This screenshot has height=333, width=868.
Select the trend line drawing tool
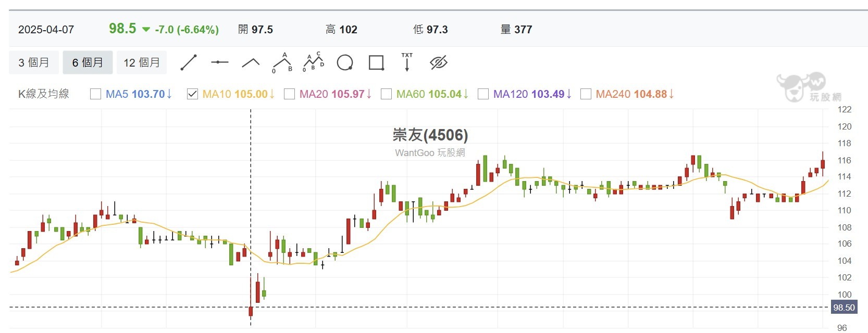click(189, 62)
